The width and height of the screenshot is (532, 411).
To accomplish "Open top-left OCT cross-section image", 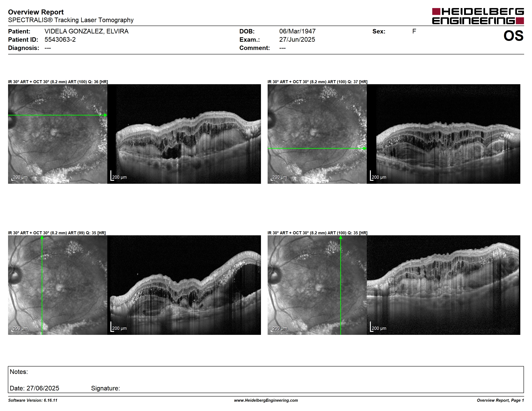I will tap(184, 134).
